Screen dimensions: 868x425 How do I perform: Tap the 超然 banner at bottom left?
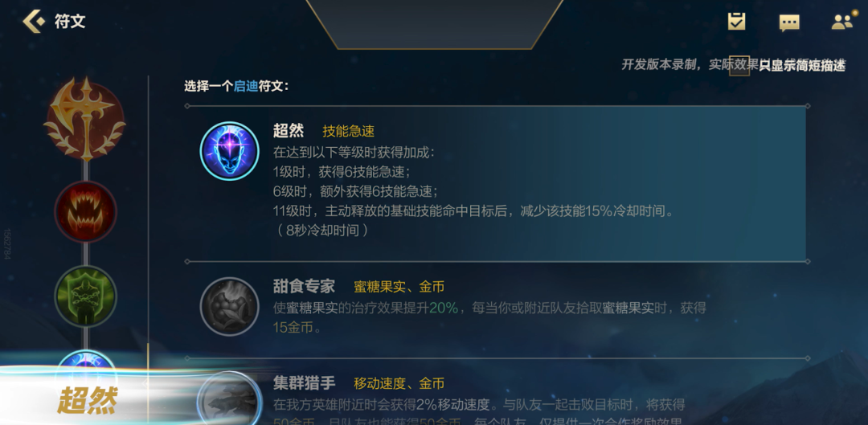88,399
